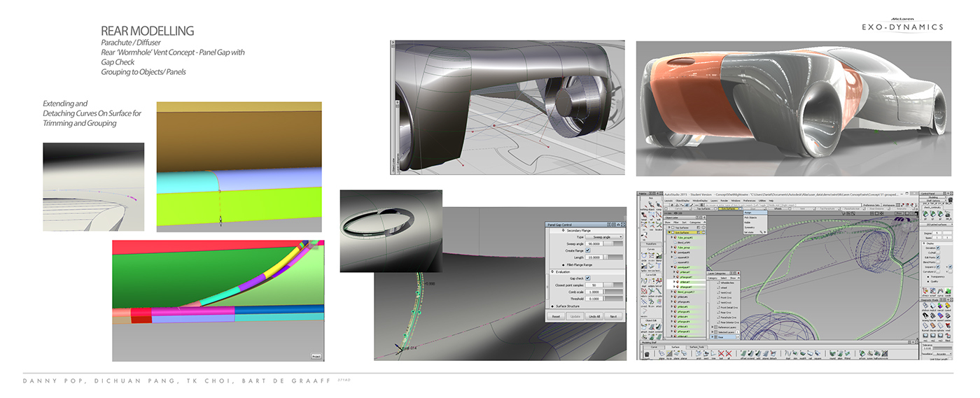Apply the clayao diagnostic shade
Image resolution: width=980 pixels, height=398 pixels.
pos(932,326)
